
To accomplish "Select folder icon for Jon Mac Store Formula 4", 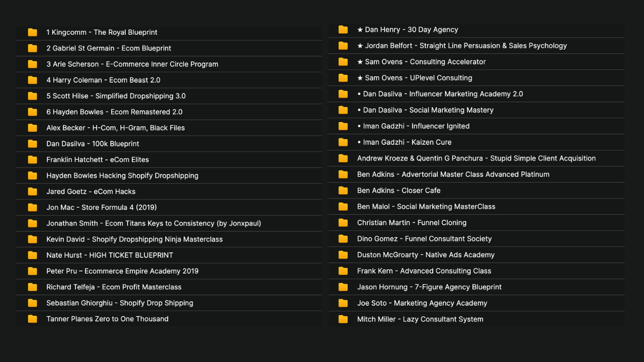I will [33, 207].
